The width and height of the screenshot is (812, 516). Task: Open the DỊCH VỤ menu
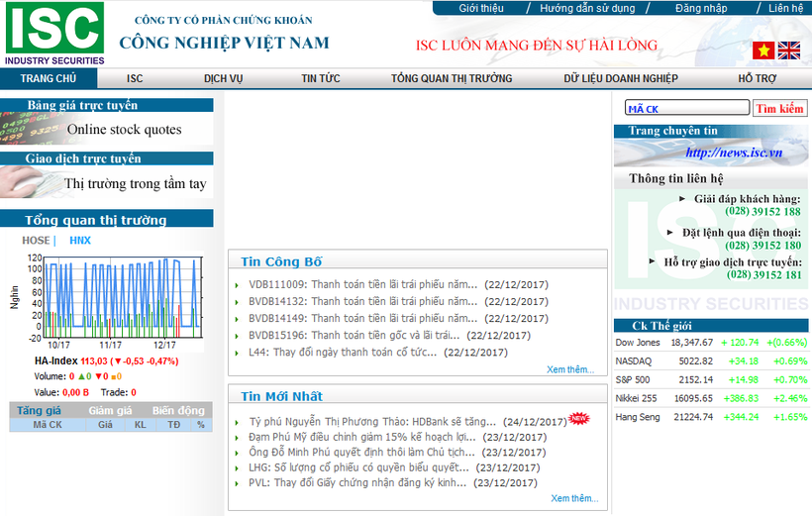(224, 78)
